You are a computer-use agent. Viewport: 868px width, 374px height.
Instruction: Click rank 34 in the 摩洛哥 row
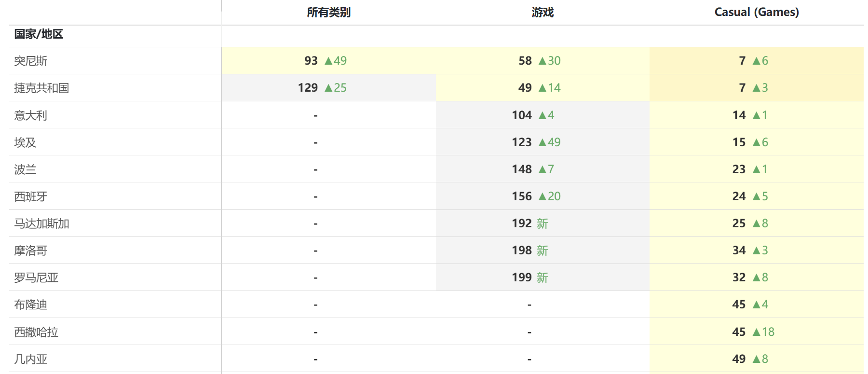[739, 250]
